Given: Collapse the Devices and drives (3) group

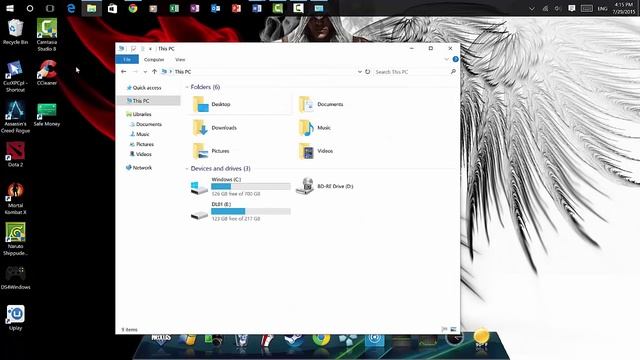Looking at the screenshot, I should tap(187, 169).
